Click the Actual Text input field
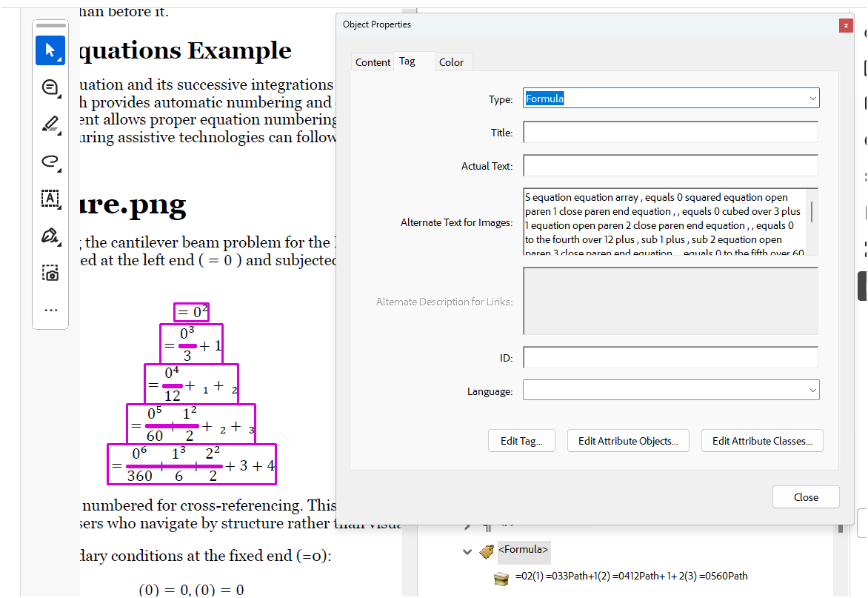Viewport: 868px width, 598px height. pyautogui.click(x=670, y=165)
